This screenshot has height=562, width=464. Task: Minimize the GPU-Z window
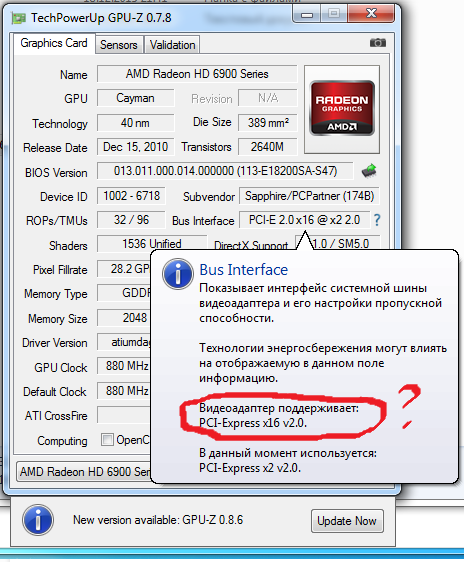click(307, 14)
